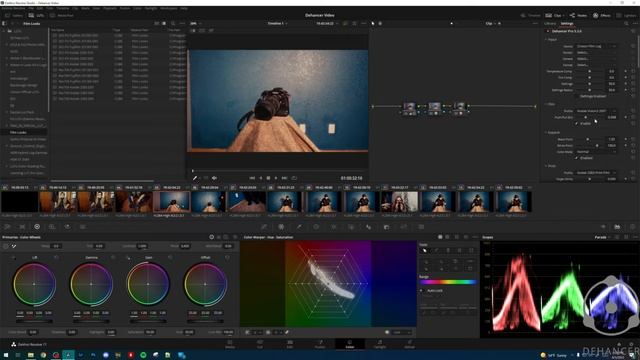Open the Key palette
The width and height of the screenshot is (640, 360).
386,227
